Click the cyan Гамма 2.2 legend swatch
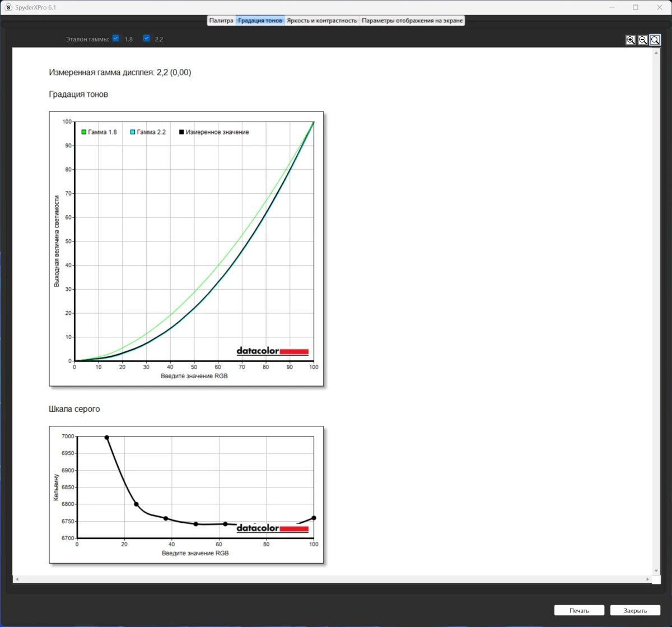The image size is (672, 627). [x=133, y=132]
